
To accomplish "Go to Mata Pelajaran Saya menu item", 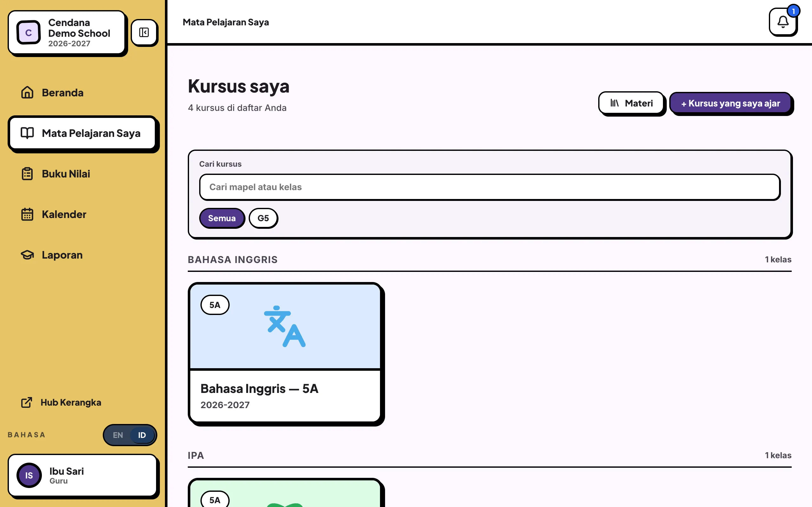I will click(x=82, y=133).
